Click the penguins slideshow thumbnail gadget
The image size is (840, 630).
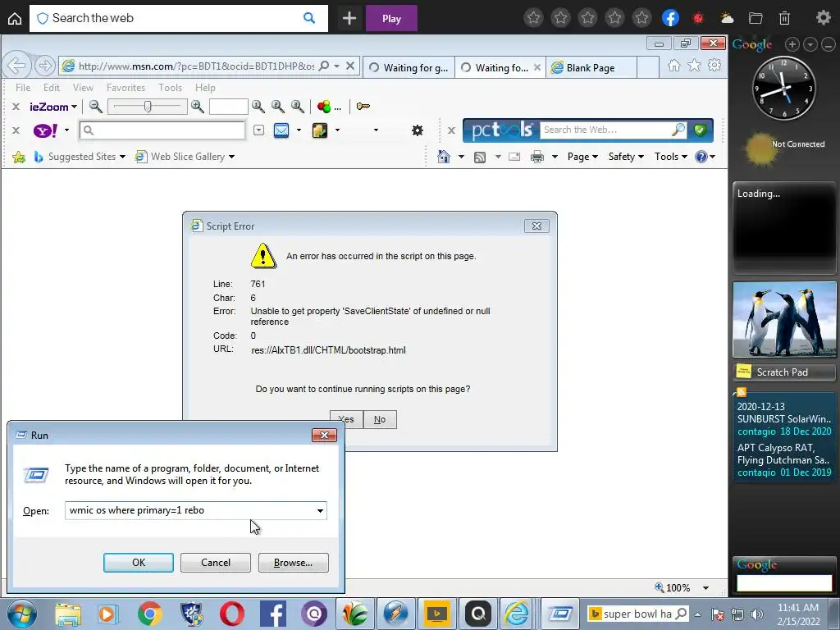click(783, 320)
